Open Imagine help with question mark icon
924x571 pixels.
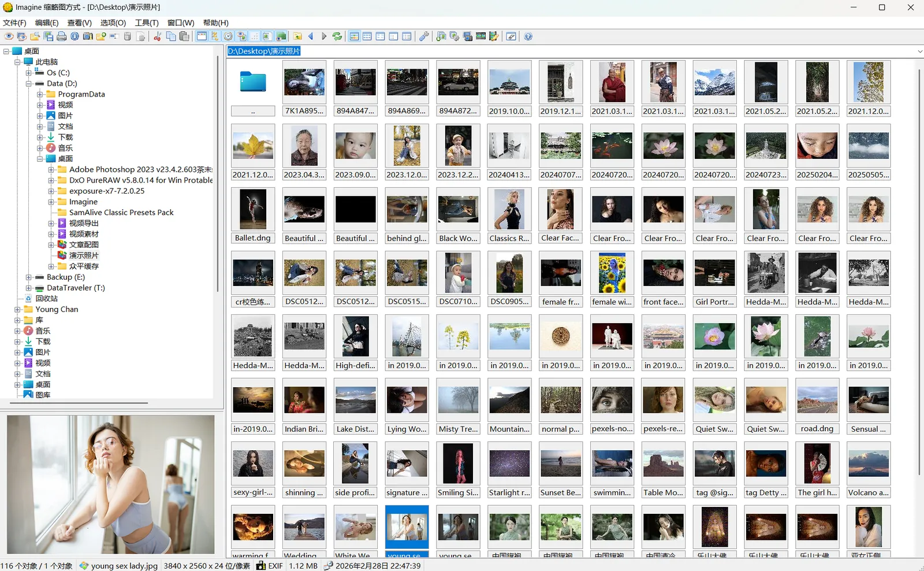pos(527,36)
